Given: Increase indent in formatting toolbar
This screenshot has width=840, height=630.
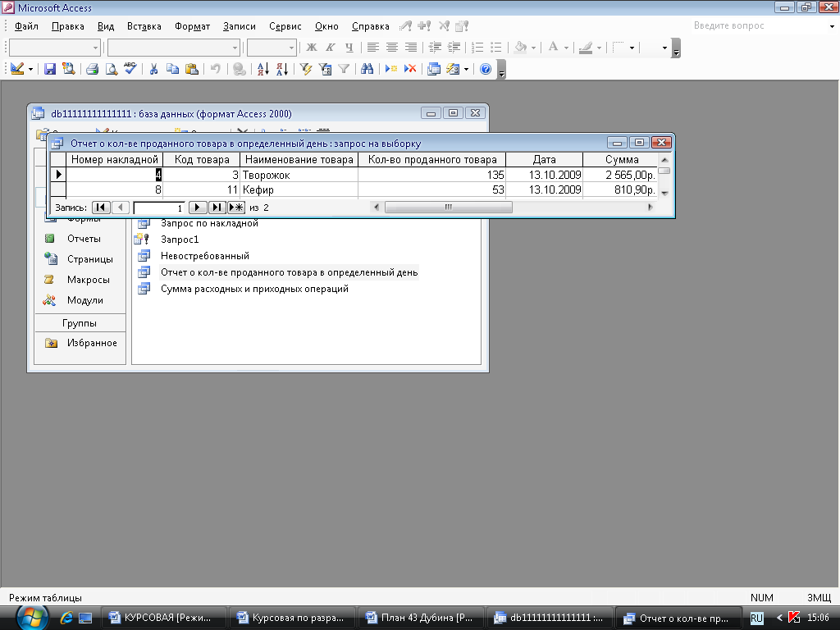Looking at the screenshot, I should [x=454, y=48].
